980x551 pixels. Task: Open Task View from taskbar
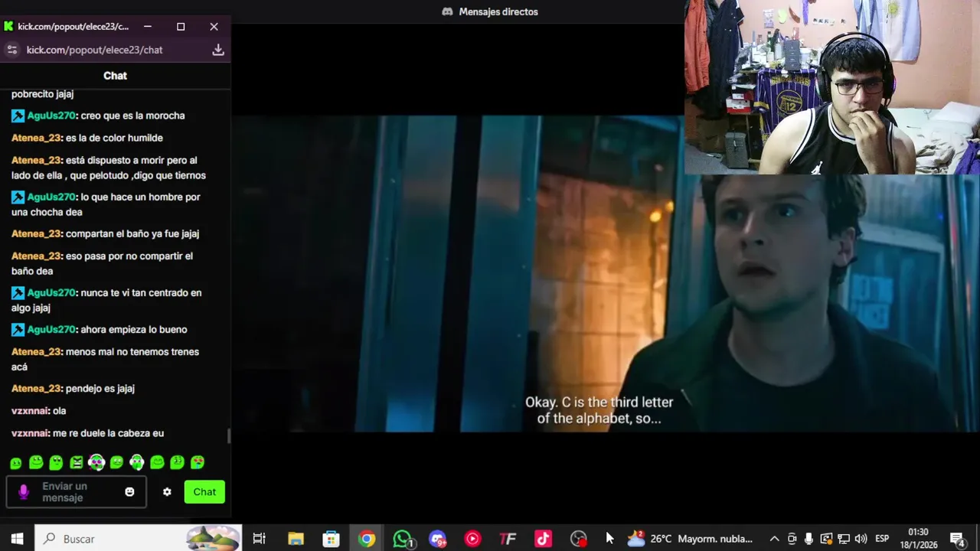(x=260, y=539)
